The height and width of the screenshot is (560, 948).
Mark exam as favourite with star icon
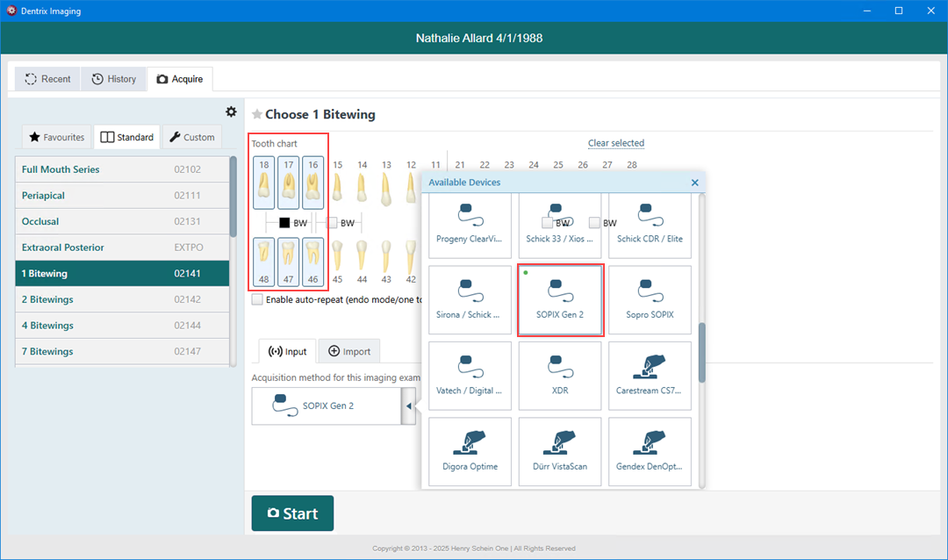(x=257, y=115)
